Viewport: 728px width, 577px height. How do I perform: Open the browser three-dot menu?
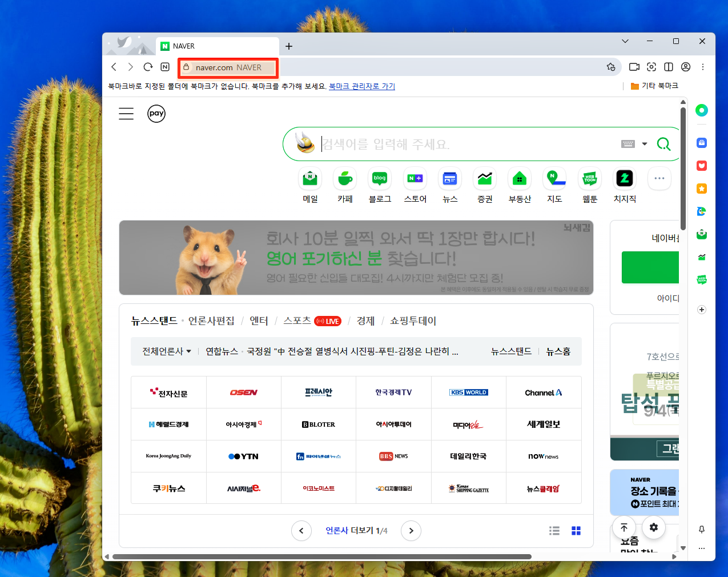(x=703, y=67)
